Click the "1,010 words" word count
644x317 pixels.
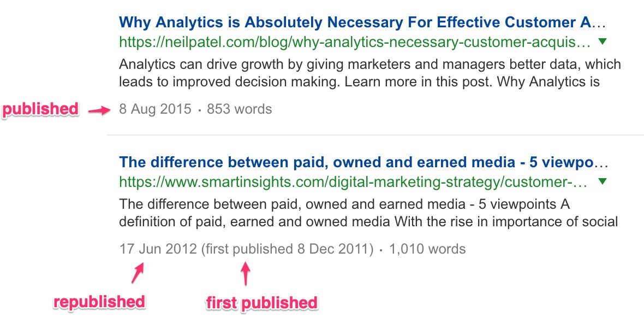[427, 250]
